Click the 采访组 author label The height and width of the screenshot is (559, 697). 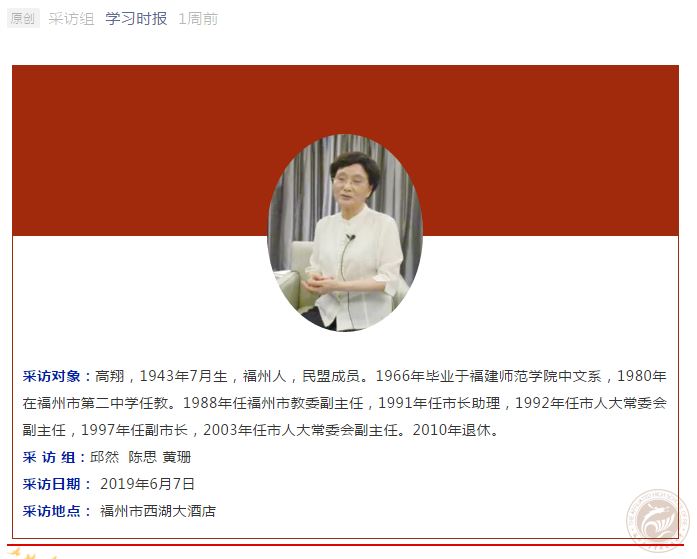pyautogui.click(x=71, y=19)
